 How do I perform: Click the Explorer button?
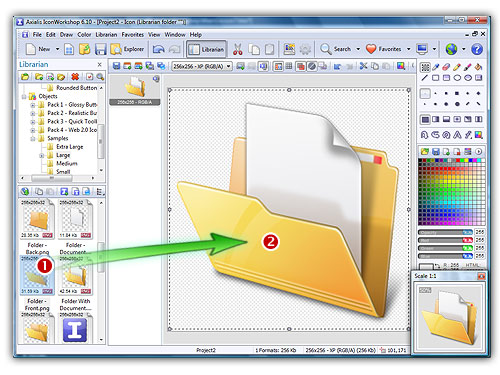(x=127, y=49)
